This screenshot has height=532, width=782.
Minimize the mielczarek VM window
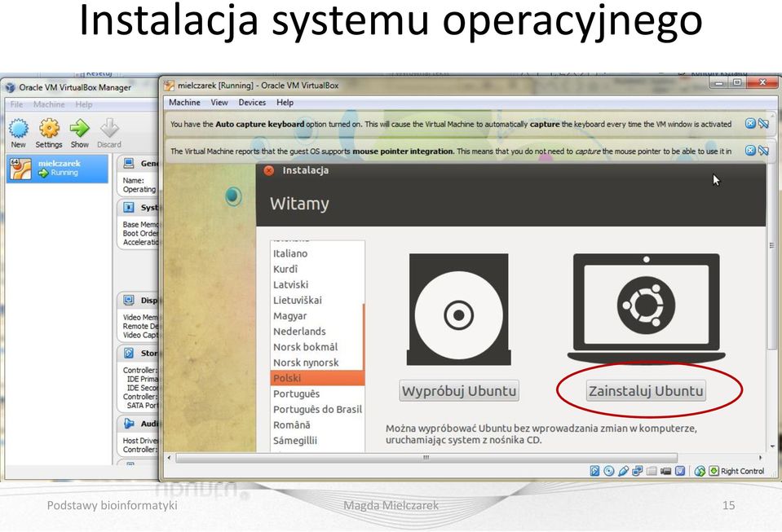[x=719, y=82]
